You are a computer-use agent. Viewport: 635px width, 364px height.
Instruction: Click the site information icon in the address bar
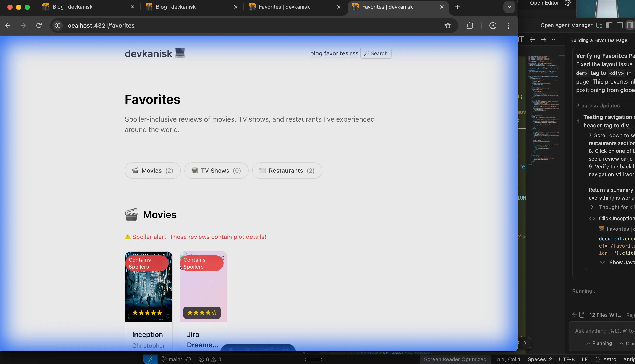point(57,25)
